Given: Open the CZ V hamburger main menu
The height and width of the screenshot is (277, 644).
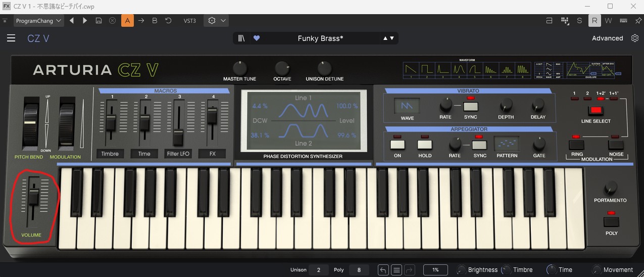Looking at the screenshot, I should click(11, 38).
